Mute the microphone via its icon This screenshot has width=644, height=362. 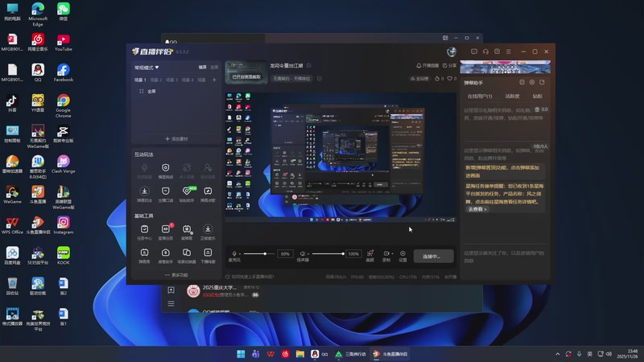234,253
